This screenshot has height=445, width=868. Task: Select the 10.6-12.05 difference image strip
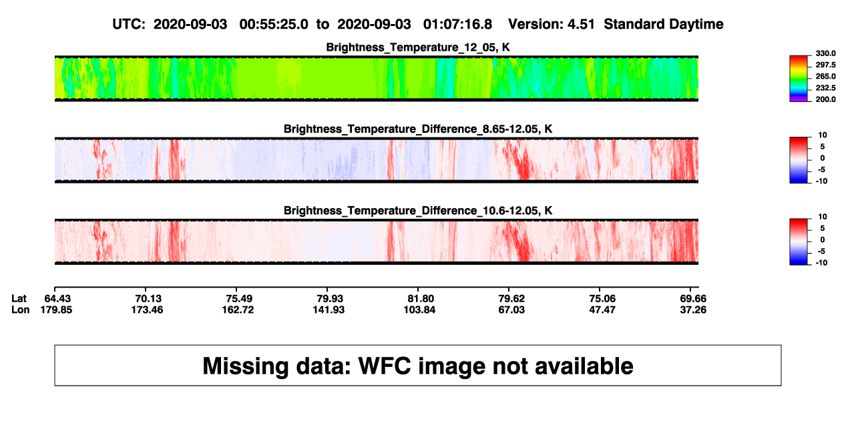376,242
